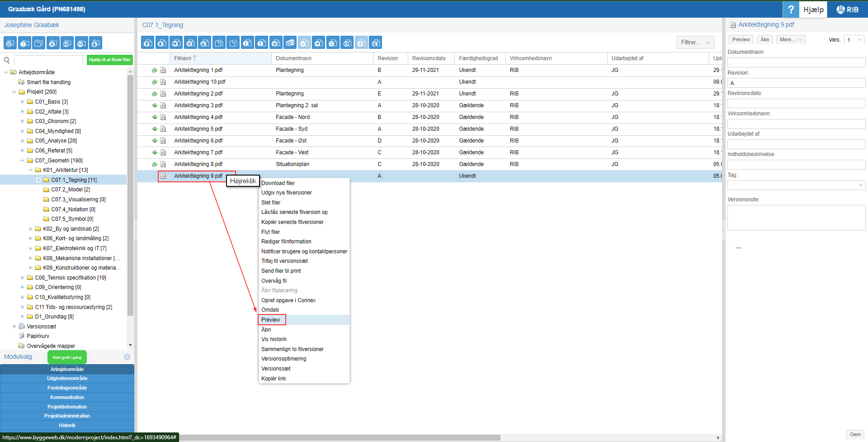Click the delete folder icon with X
This screenshot has height=442, width=868.
(53, 43)
